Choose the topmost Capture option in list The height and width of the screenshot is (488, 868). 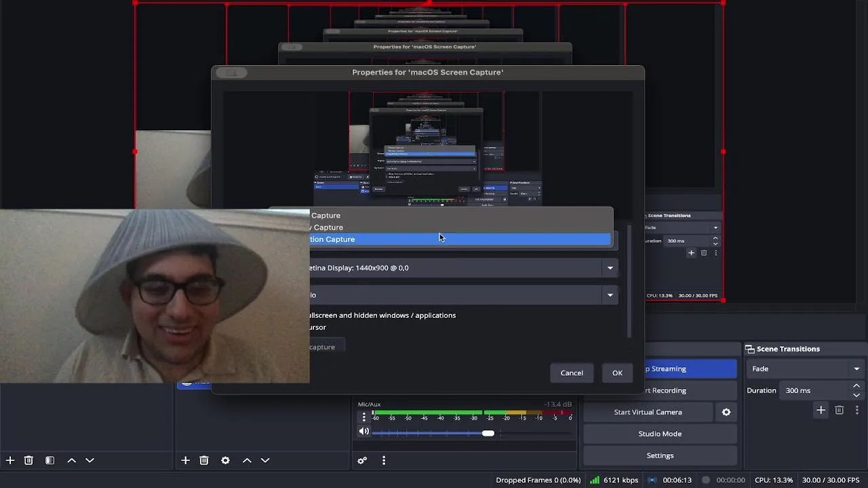point(460,216)
